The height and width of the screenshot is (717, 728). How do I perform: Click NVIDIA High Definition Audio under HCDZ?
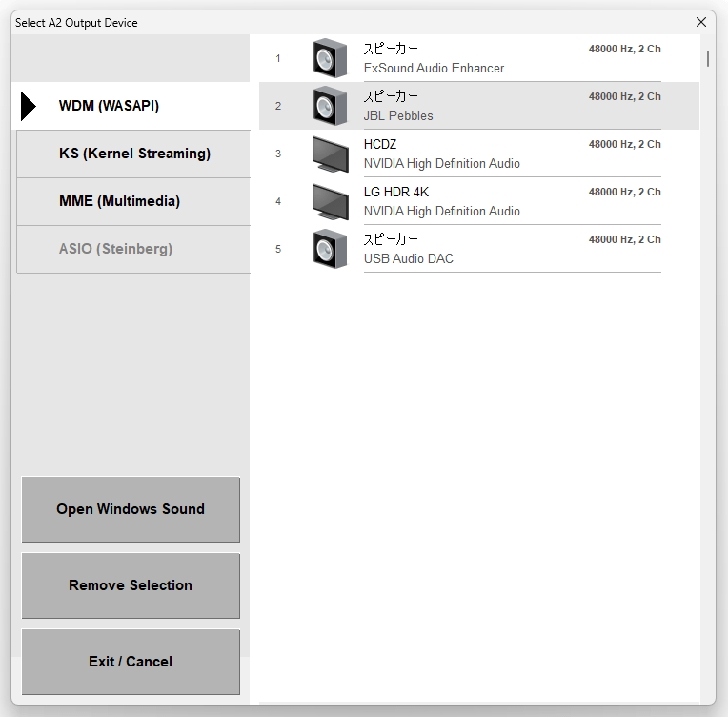[441, 164]
